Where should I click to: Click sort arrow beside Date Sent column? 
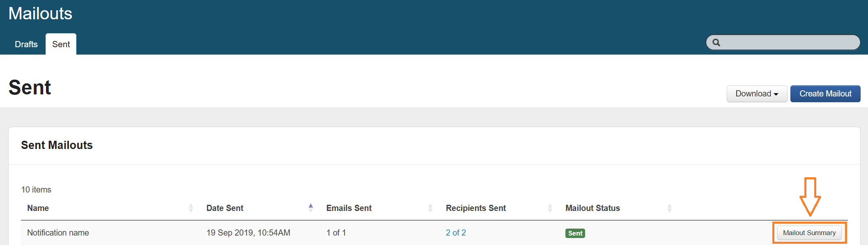[x=311, y=208]
